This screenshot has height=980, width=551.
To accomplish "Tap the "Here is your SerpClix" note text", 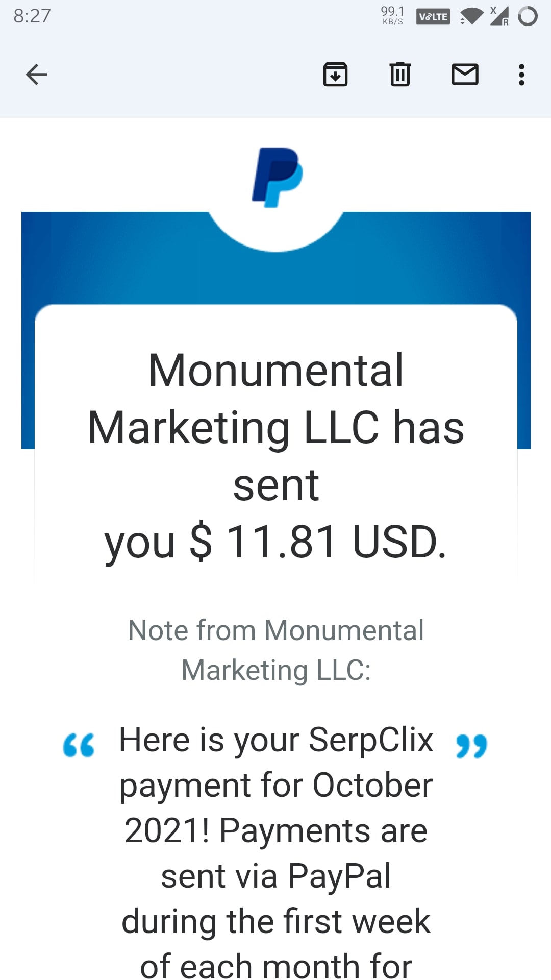I will (276, 739).
